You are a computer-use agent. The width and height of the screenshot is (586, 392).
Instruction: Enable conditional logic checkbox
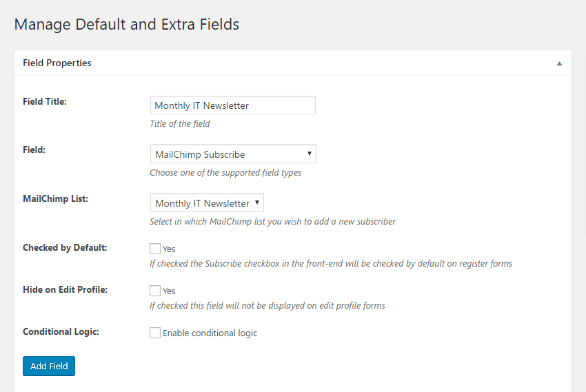tap(155, 333)
